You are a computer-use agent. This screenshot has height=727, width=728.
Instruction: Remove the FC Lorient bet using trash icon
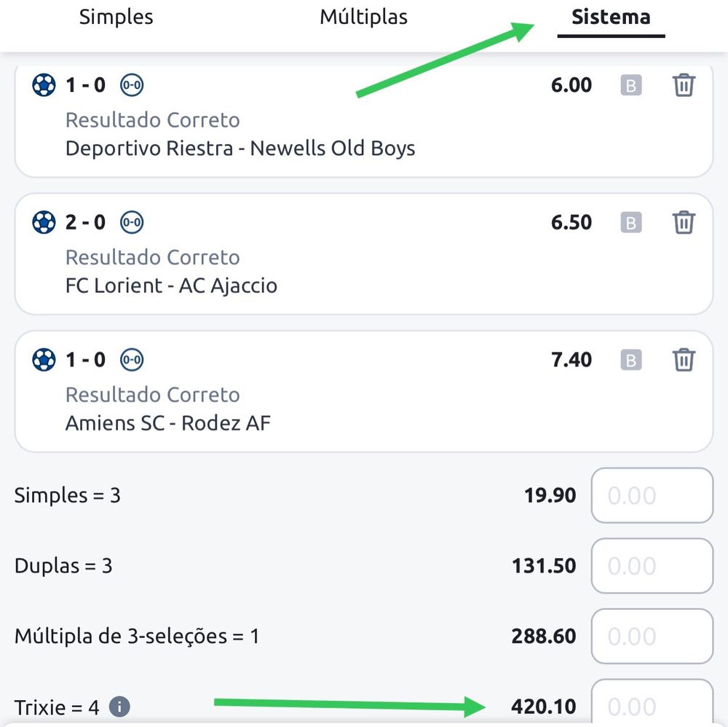pyautogui.click(x=684, y=222)
